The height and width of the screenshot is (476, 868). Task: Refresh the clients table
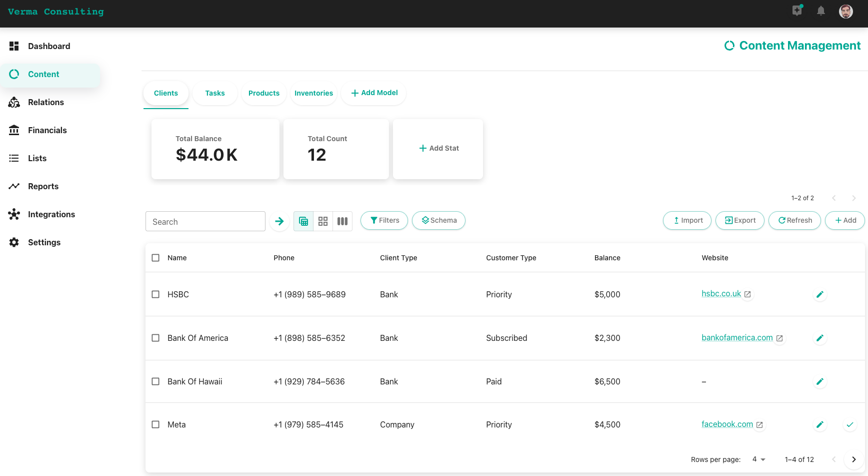794,220
